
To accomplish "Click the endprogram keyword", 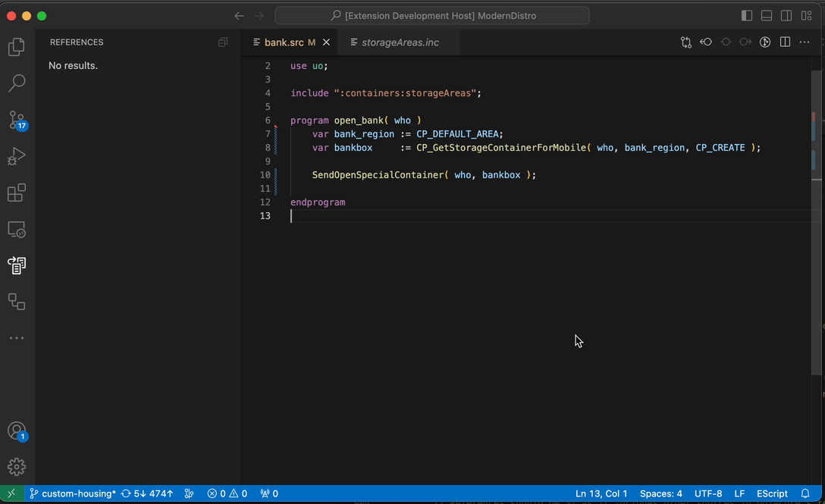I will (318, 202).
